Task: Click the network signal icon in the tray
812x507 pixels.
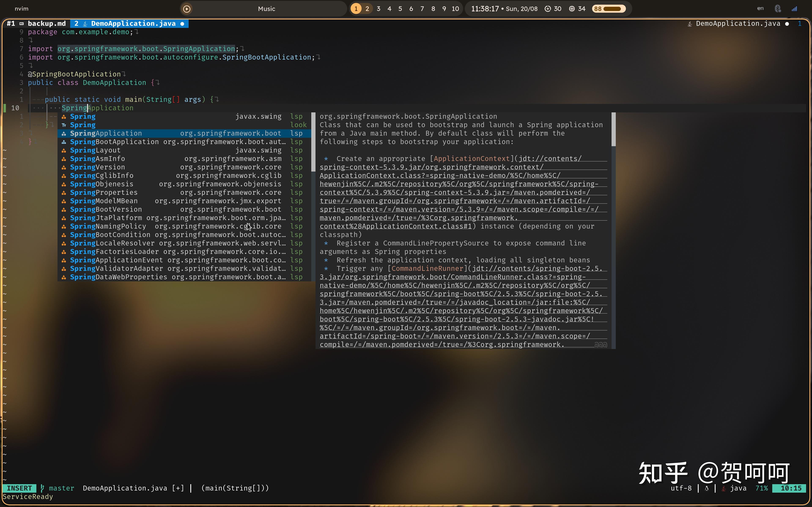Action: [794, 8]
